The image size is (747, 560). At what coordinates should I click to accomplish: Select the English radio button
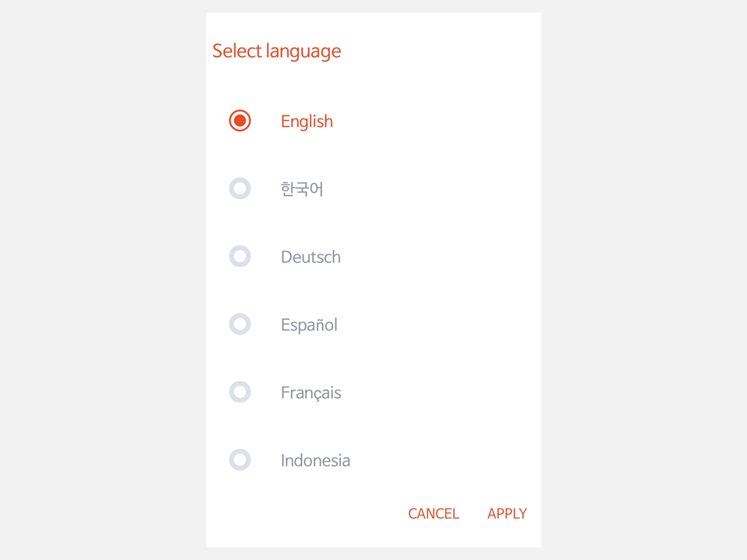(240, 121)
